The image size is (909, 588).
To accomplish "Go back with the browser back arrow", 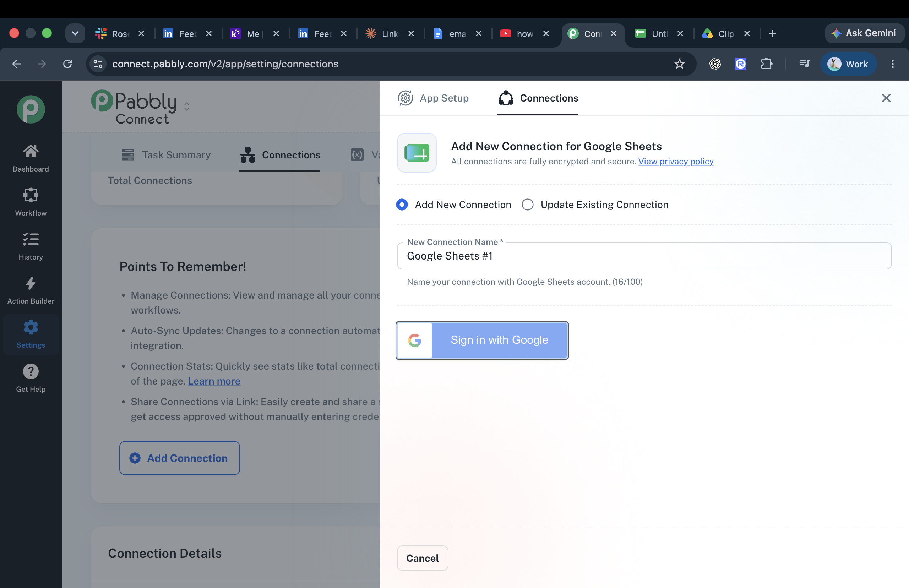I will [x=16, y=64].
